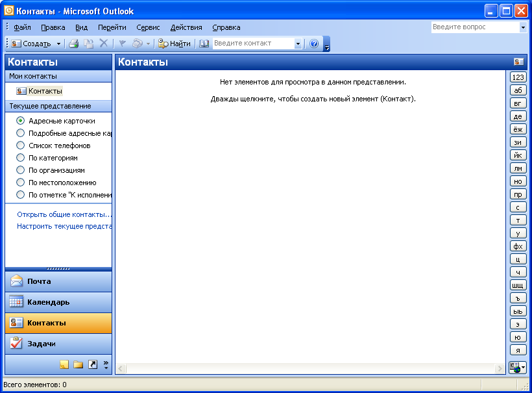Open the Вид menu

(82, 27)
